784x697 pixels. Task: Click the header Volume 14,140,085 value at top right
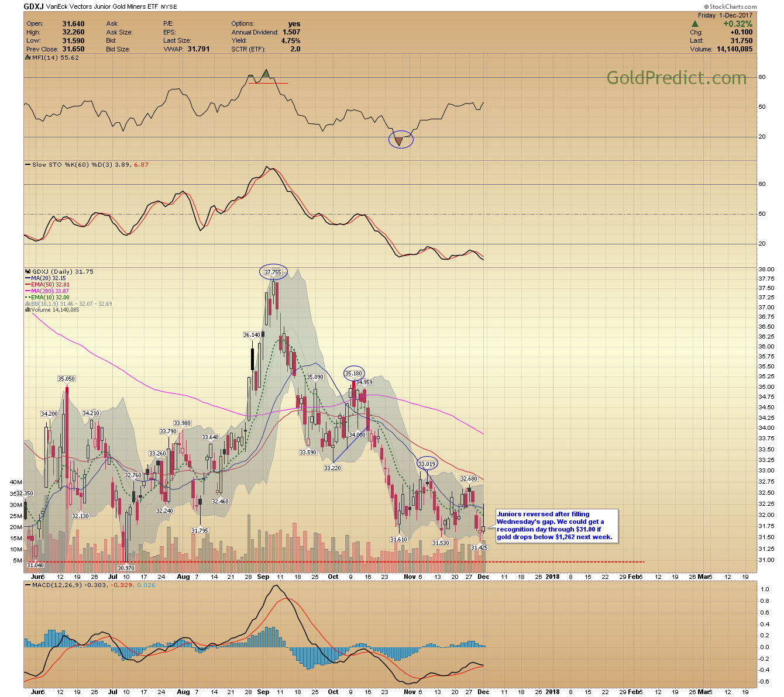734,49
